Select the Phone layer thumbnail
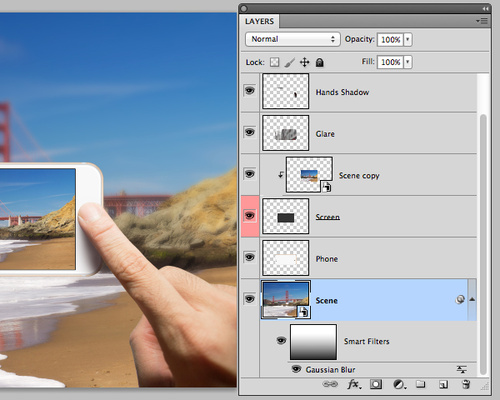 coord(285,258)
